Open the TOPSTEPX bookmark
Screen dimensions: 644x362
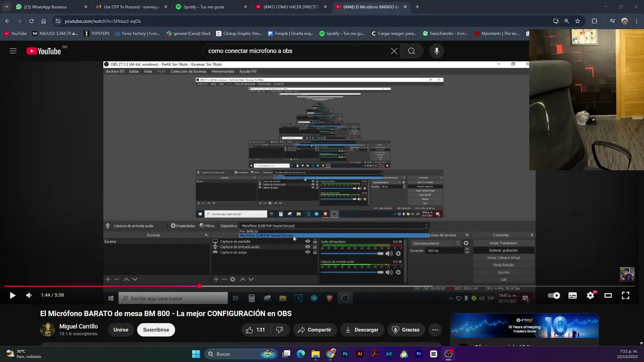(x=97, y=34)
